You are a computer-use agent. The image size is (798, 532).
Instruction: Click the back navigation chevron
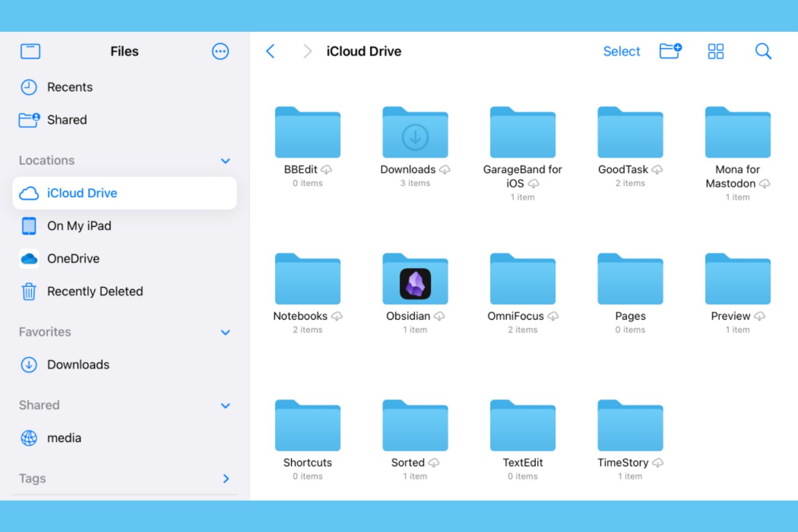point(270,51)
